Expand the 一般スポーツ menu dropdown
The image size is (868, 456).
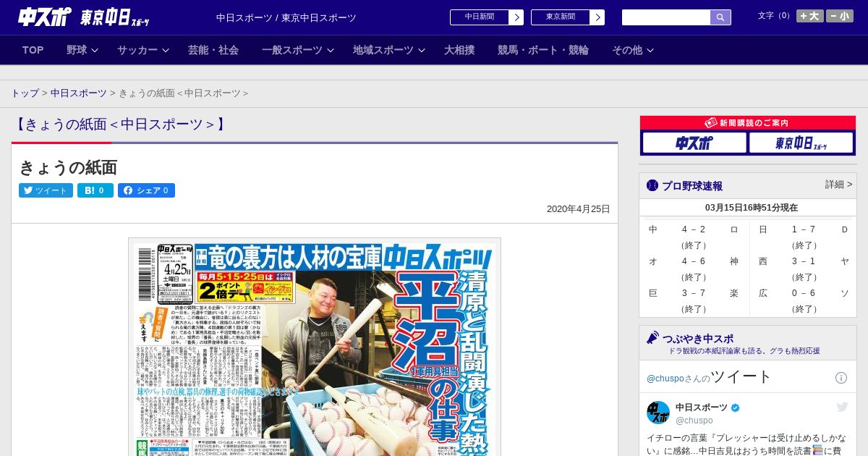pyautogui.click(x=297, y=50)
